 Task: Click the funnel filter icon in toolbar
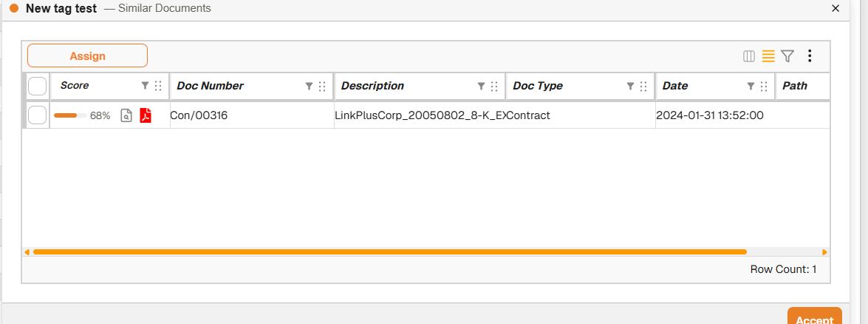coord(787,56)
